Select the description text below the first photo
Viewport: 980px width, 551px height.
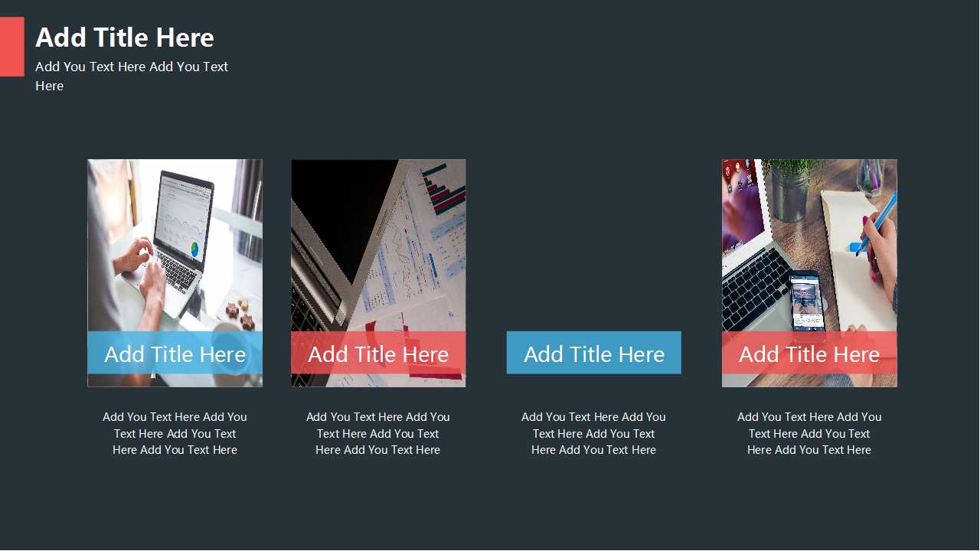coord(175,433)
